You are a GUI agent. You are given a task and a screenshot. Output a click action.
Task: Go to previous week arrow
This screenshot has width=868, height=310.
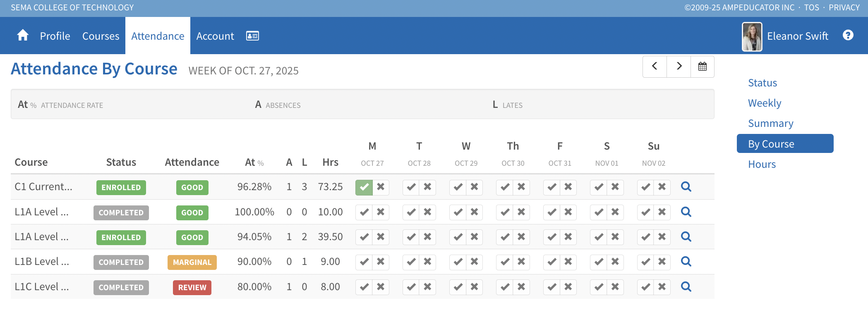point(655,67)
